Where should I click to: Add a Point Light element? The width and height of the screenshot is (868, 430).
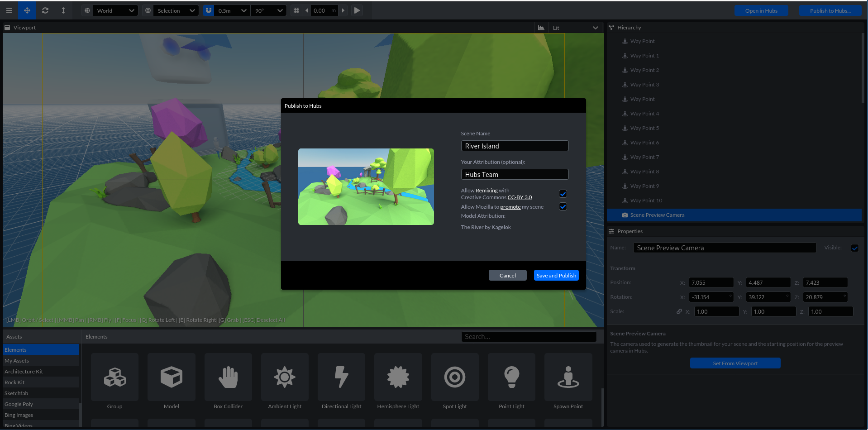point(511,382)
